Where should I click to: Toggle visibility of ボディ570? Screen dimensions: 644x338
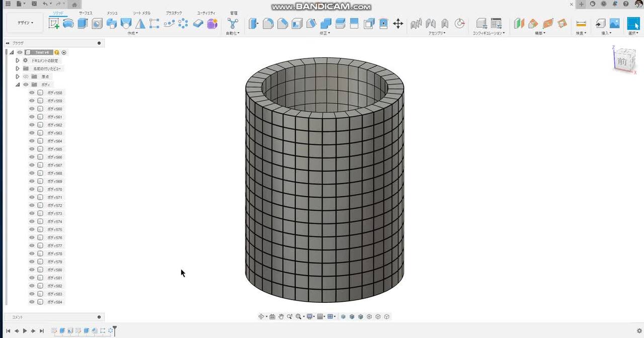(32, 189)
